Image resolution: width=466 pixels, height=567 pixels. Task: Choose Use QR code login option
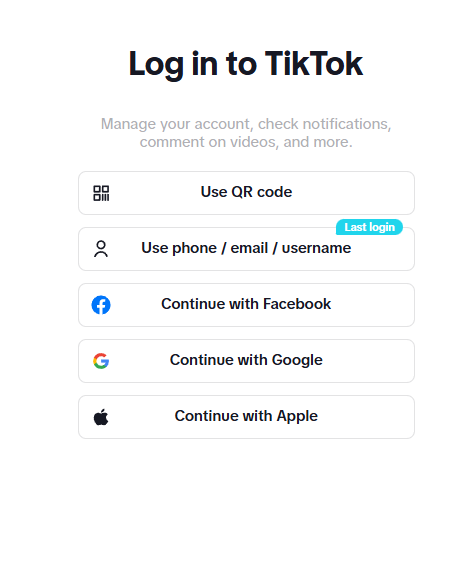[x=246, y=193]
